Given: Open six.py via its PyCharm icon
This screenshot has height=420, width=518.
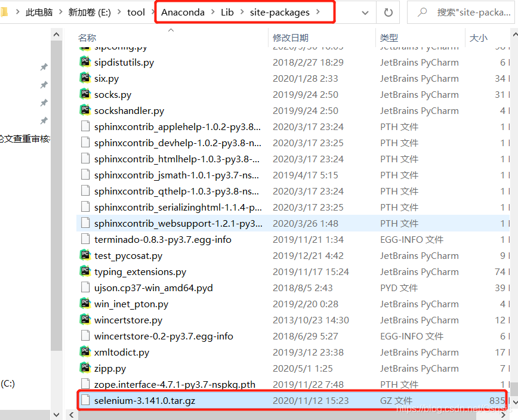Looking at the screenshot, I should (x=85, y=78).
